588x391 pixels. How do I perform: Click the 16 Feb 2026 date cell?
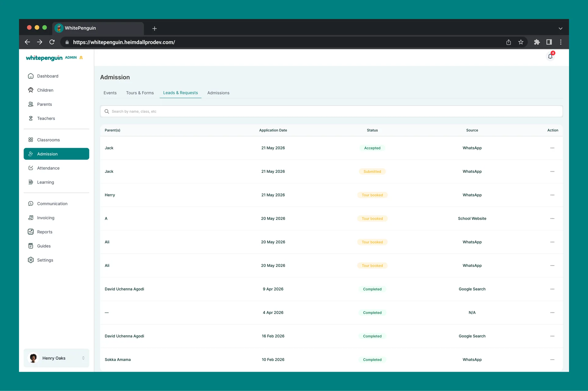(273, 336)
